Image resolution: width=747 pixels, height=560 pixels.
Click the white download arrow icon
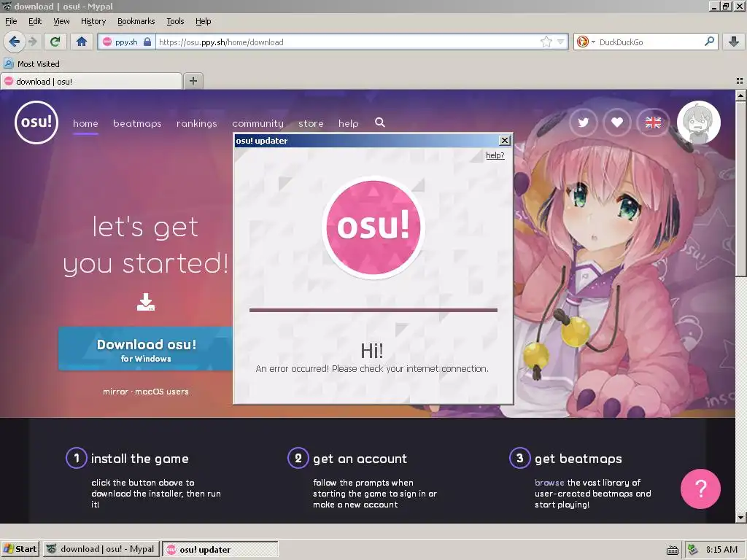click(x=146, y=302)
